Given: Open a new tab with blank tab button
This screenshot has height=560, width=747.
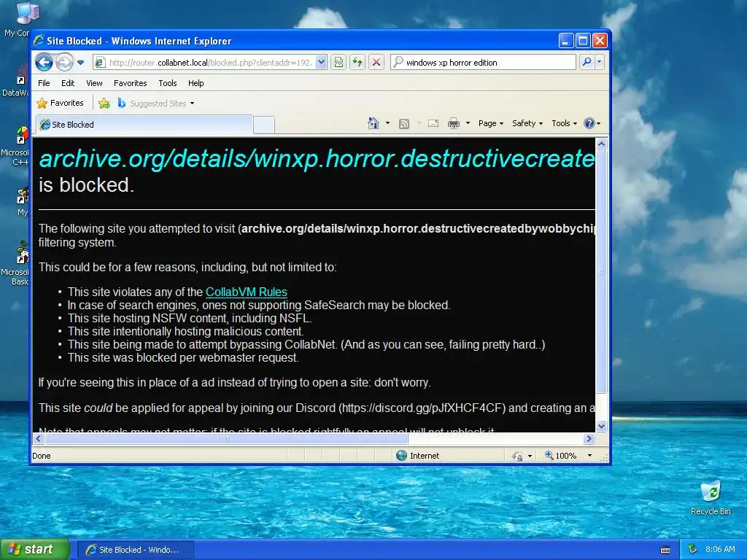Looking at the screenshot, I should 264,125.
